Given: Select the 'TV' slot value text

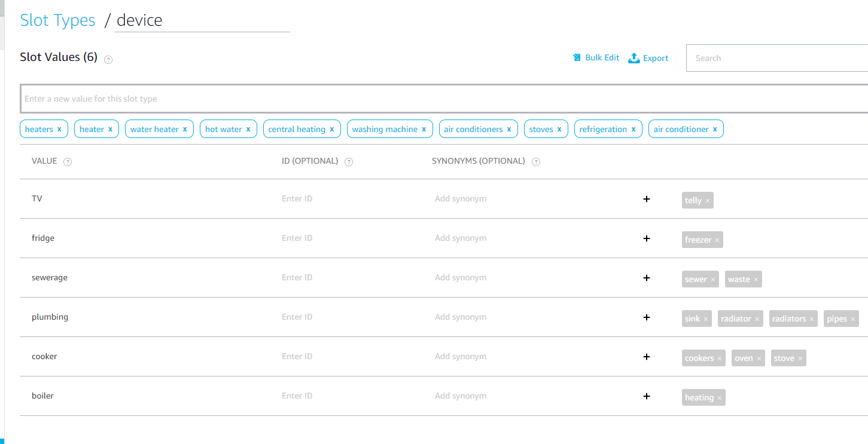Looking at the screenshot, I should point(37,198).
